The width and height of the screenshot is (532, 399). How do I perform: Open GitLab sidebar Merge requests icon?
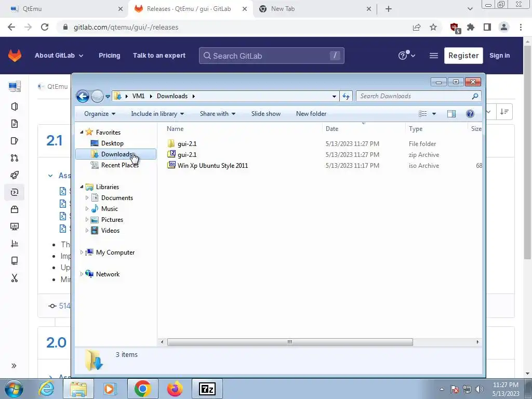[x=15, y=158]
